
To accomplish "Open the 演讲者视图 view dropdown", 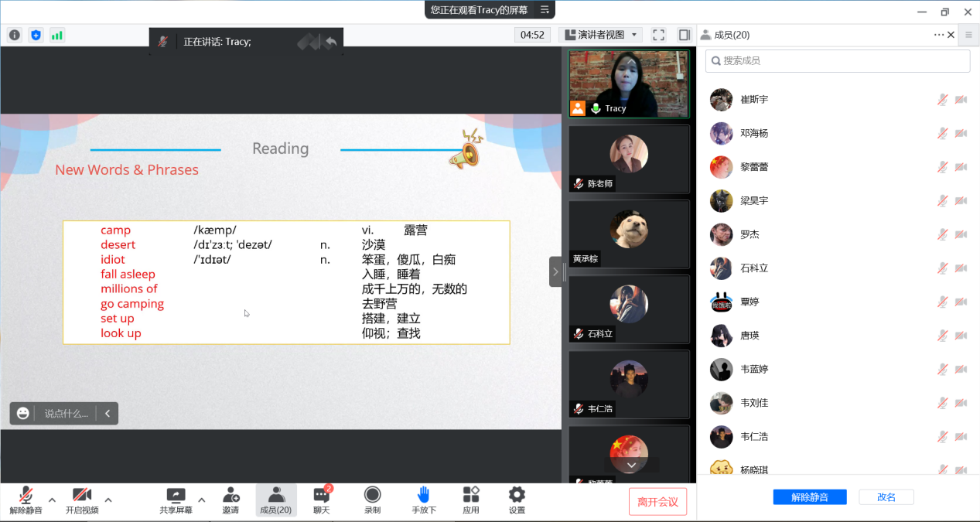I will 600,35.
